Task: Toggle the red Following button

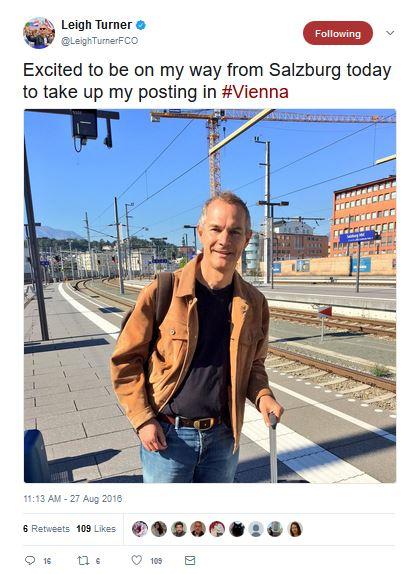Action: (338, 33)
